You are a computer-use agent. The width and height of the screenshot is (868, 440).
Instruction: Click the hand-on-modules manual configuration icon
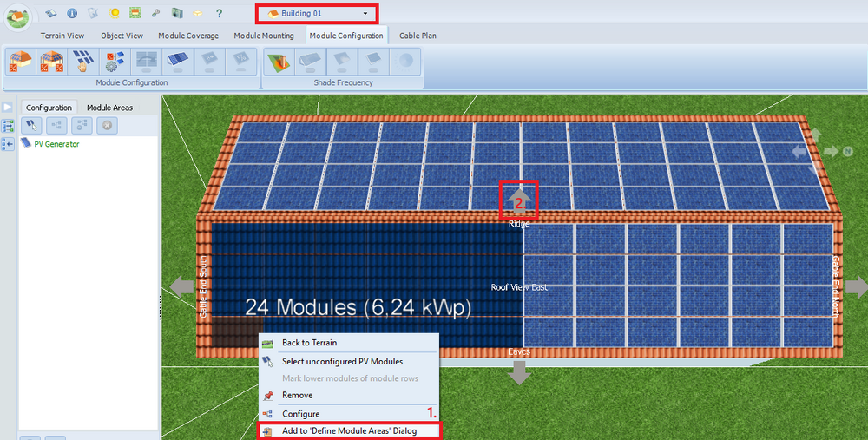coord(83,62)
